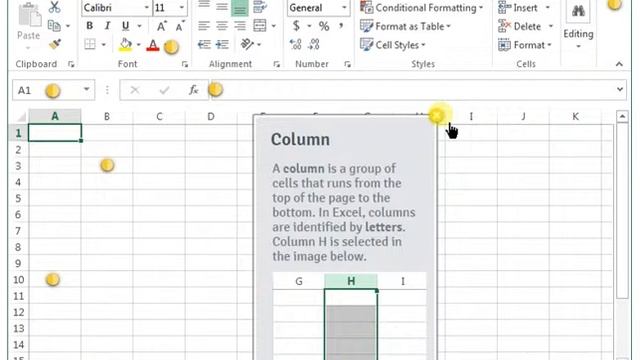Toggle Italic formatting
The image size is (640, 360).
point(107,26)
